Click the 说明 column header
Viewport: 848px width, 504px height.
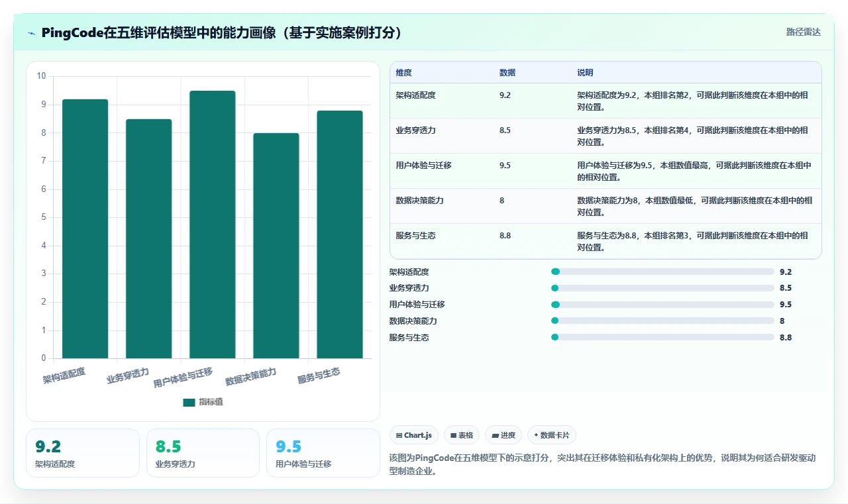click(x=585, y=73)
